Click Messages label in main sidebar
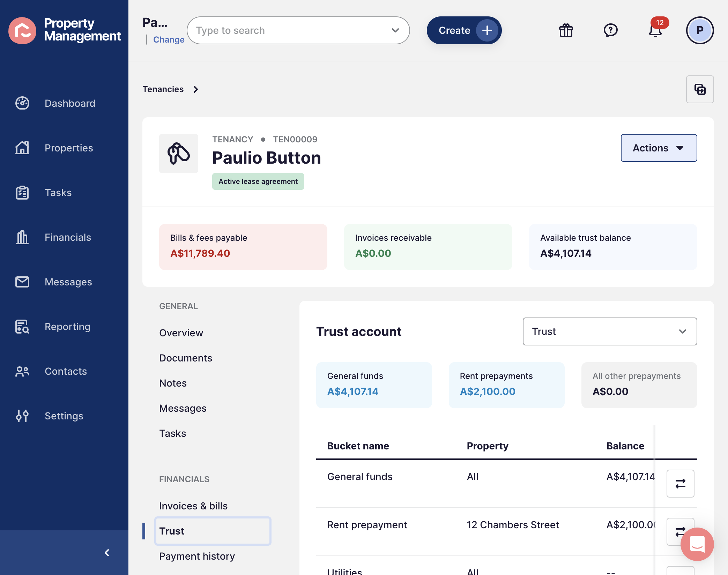This screenshot has width=728, height=575. click(68, 282)
